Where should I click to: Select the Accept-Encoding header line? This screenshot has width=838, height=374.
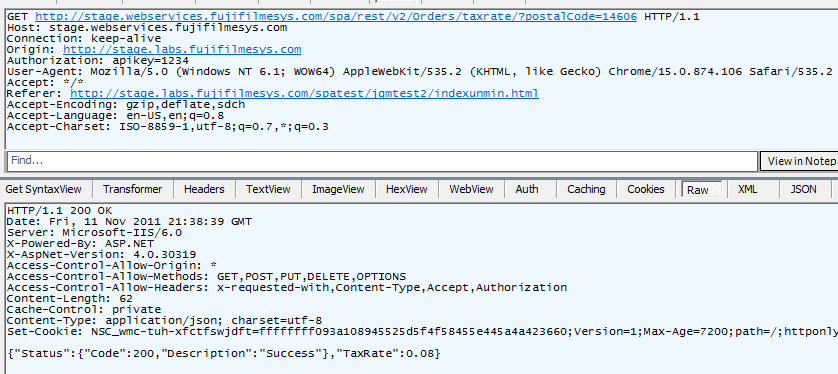(126, 105)
